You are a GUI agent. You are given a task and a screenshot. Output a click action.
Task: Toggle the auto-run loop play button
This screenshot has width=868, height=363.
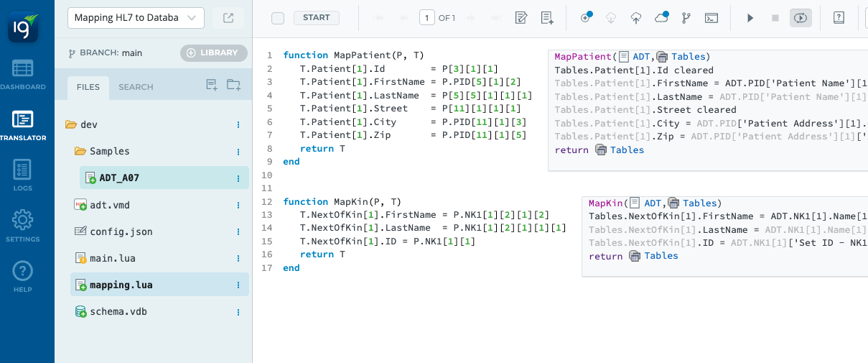click(x=801, y=18)
